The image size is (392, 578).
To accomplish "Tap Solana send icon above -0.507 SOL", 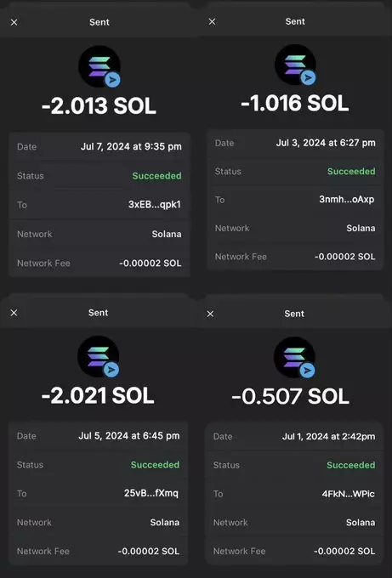I will [295, 357].
